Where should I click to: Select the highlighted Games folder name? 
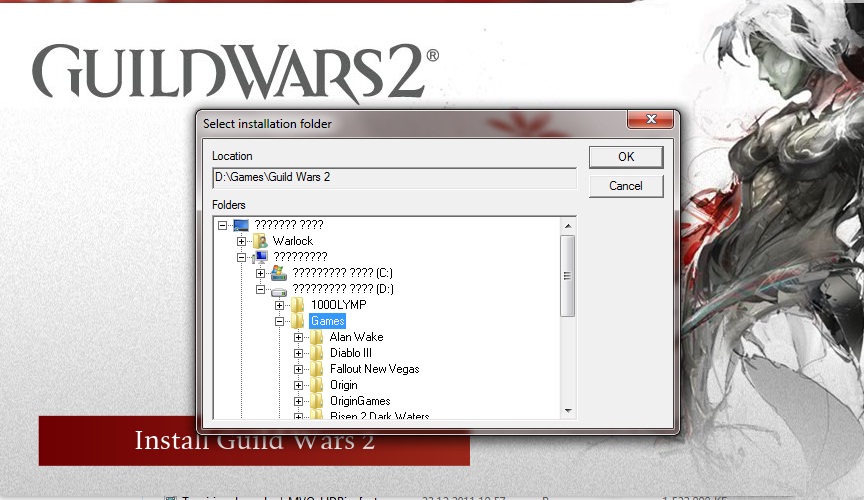coord(327,321)
